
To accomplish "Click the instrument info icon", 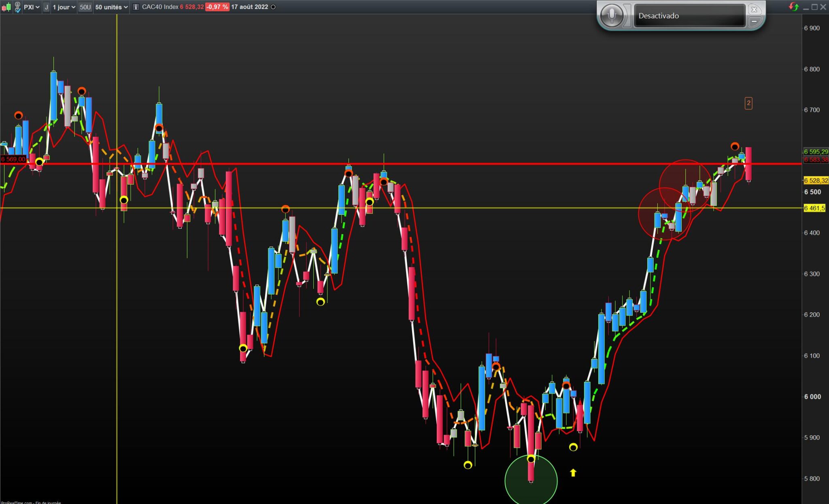I will point(136,7).
